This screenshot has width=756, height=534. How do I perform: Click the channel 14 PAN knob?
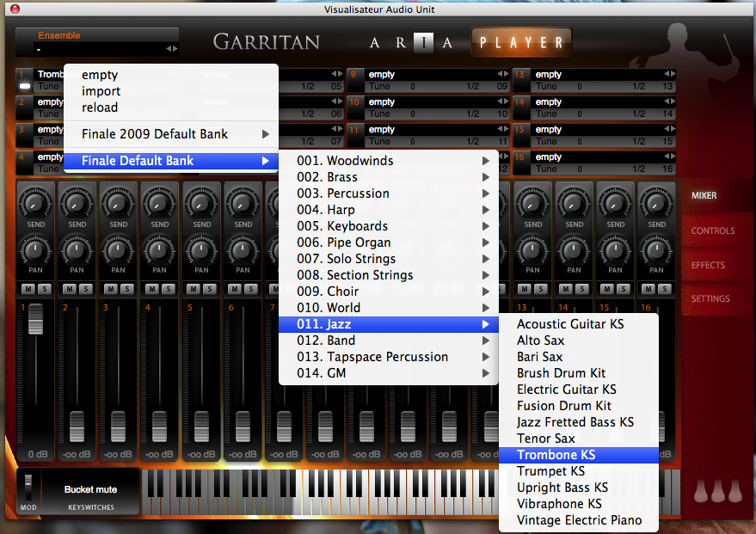[575, 250]
